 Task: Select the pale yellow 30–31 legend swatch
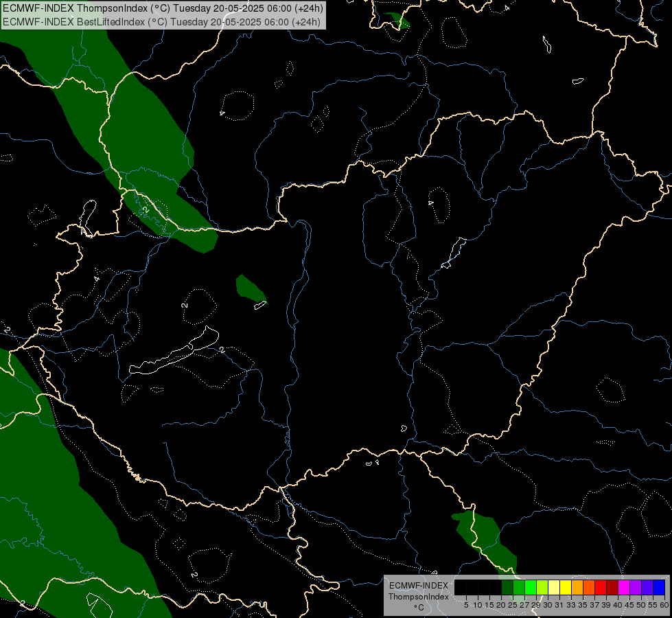point(554,587)
